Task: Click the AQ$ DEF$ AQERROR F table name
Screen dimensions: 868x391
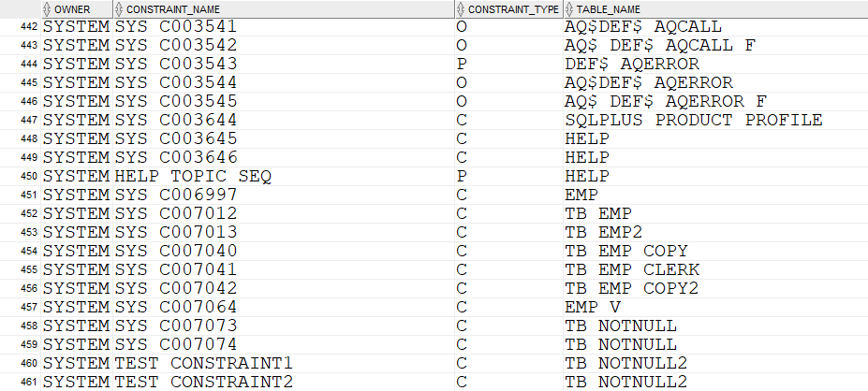Action: [666, 102]
